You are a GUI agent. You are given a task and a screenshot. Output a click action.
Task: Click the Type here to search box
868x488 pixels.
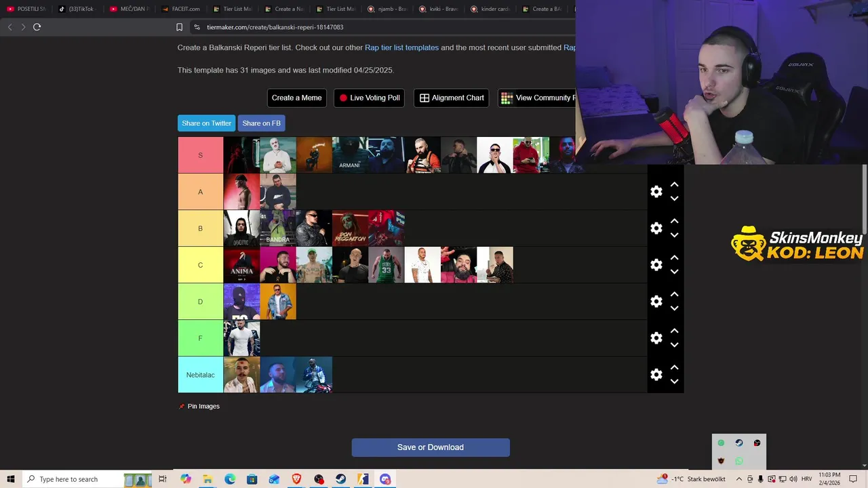pyautogui.click(x=87, y=479)
